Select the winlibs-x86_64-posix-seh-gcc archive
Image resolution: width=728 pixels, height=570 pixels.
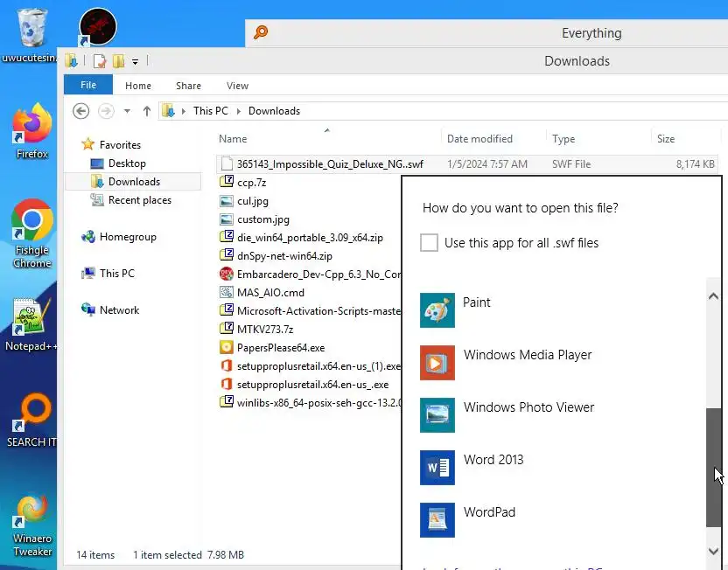(x=310, y=402)
